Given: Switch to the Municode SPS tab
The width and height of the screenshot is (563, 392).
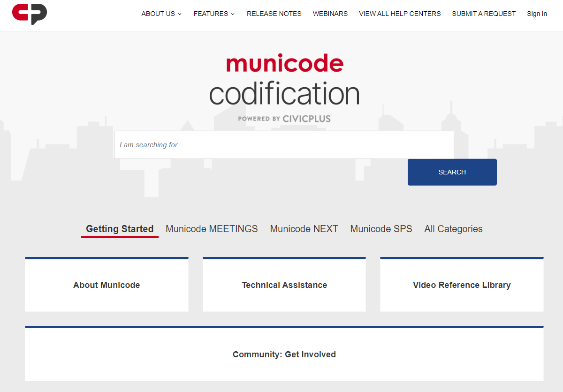Looking at the screenshot, I should point(381,229).
